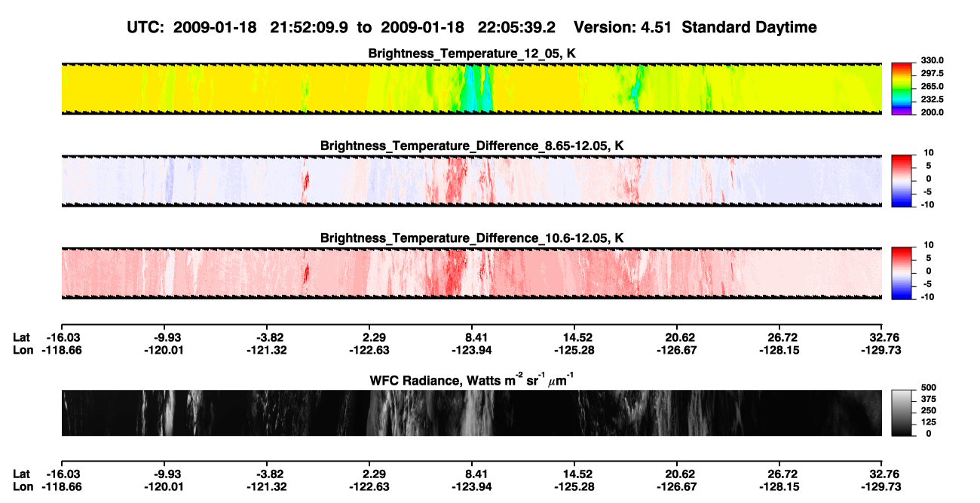Viewport: 980px width, 503px height.
Task: Click the 'Lon' row label beneath the WFC image
Action: [x=23, y=486]
